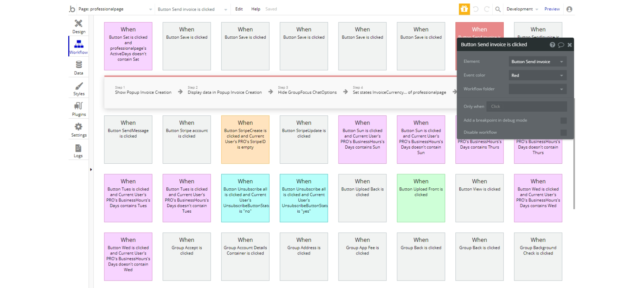Screen dimensions: 644x288
Task: Open help question mark in property panel
Action: 553,45
